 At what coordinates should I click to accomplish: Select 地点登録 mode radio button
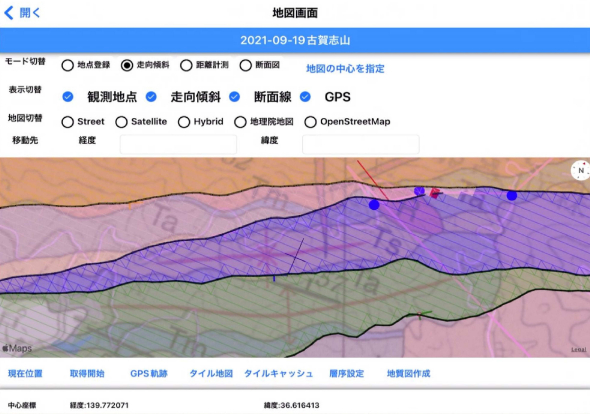click(67, 65)
